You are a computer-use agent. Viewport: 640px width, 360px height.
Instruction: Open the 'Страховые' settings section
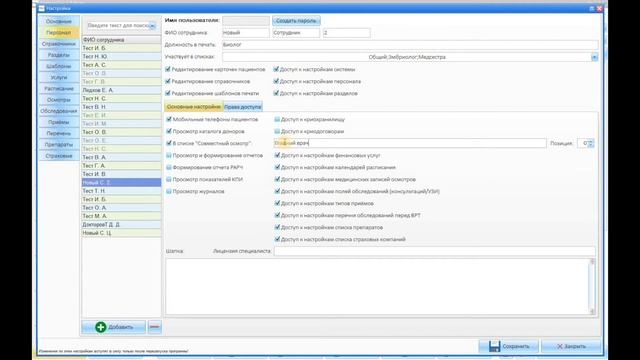coord(59,156)
